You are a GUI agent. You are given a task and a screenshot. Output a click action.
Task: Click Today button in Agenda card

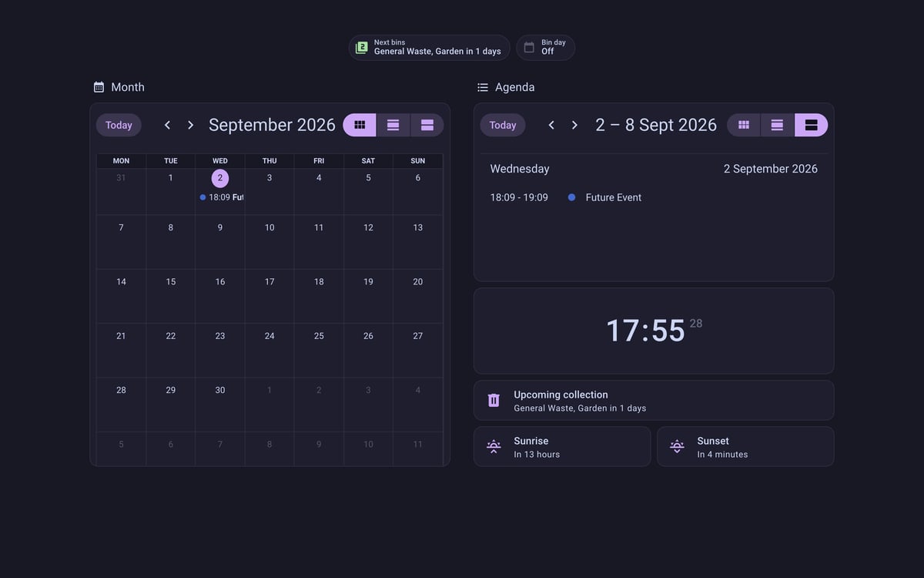tap(503, 125)
